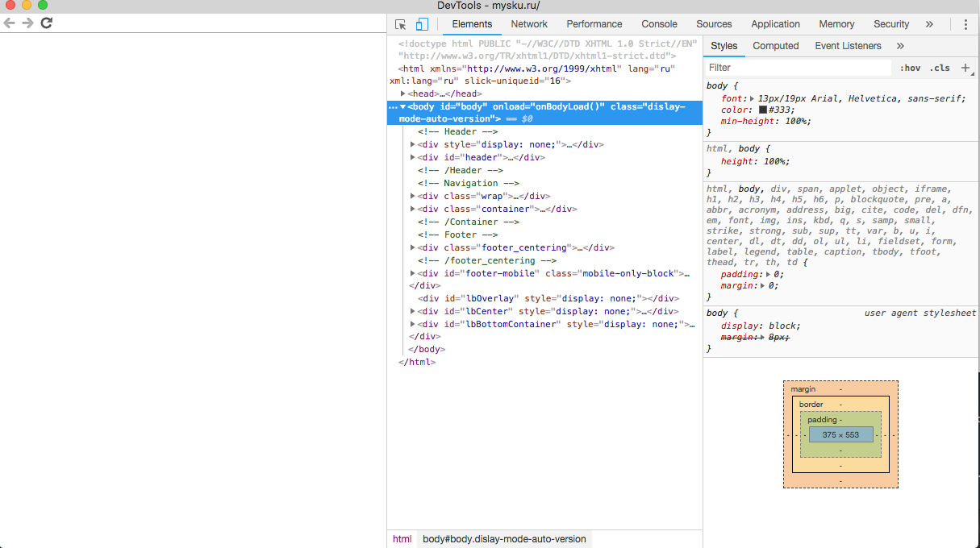Focus the Styles Filter input field
Viewport: 980px width, 548px height.
tap(799, 68)
